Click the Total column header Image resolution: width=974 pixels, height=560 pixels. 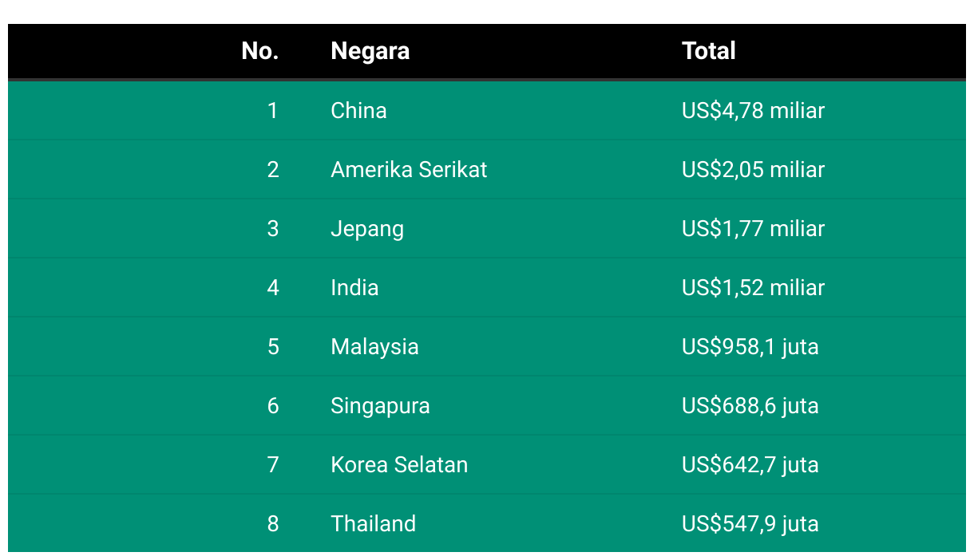pyautogui.click(x=708, y=51)
